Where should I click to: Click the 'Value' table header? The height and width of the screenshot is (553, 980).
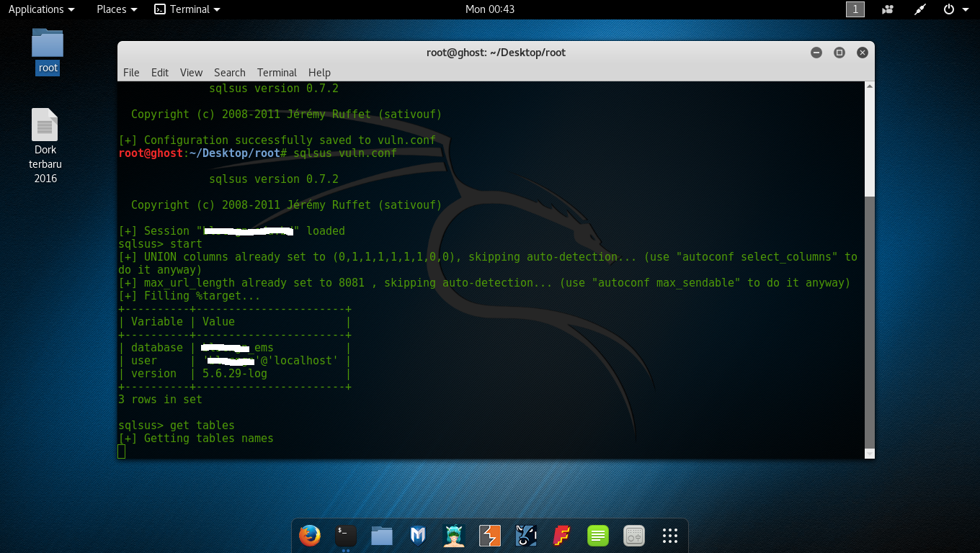click(x=219, y=322)
